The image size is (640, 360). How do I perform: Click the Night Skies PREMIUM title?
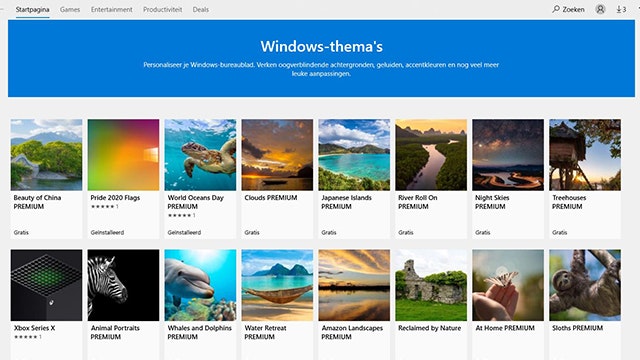click(492, 202)
